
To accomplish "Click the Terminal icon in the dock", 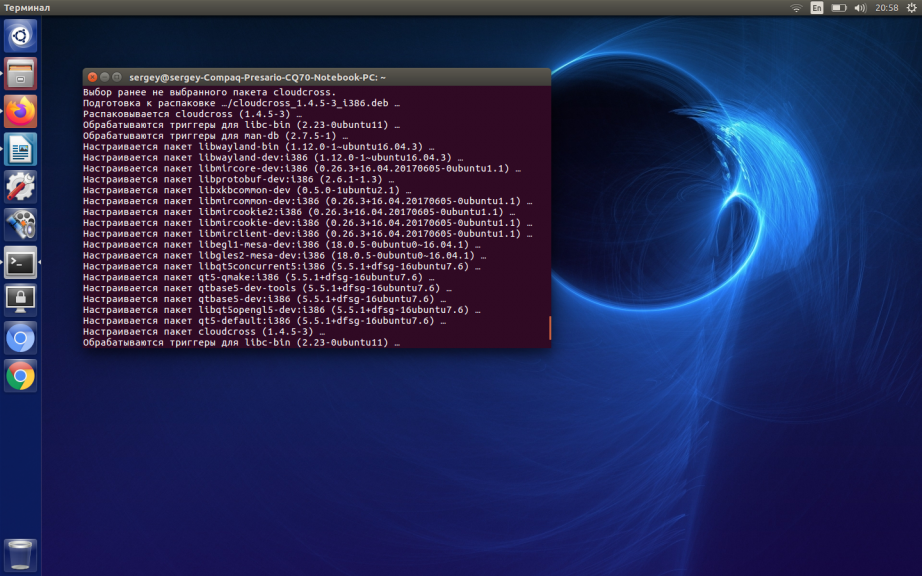I will coord(20,262).
